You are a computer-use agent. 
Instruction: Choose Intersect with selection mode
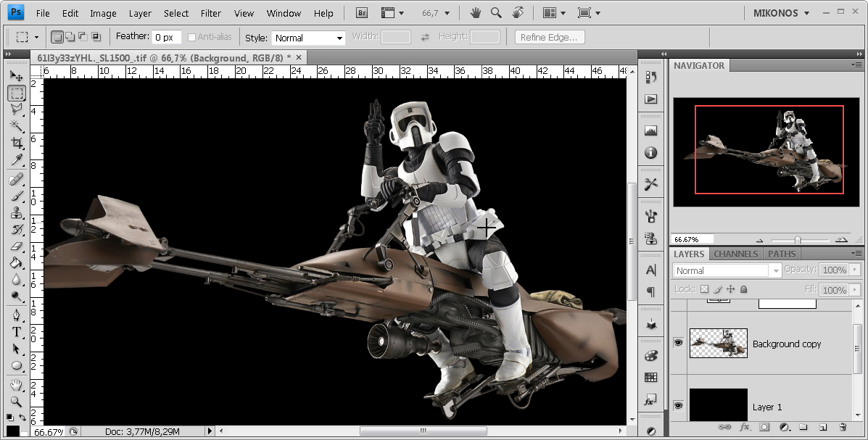click(x=96, y=37)
